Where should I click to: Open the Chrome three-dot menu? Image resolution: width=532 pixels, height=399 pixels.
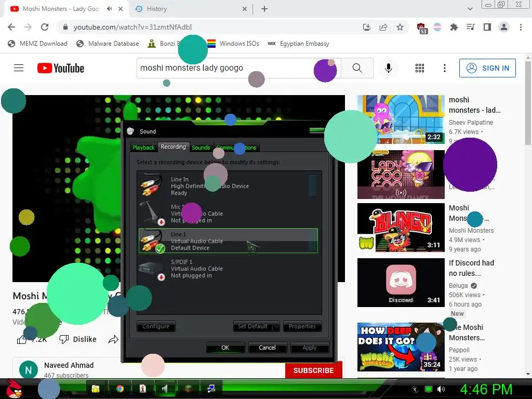[x=521, y=27]
